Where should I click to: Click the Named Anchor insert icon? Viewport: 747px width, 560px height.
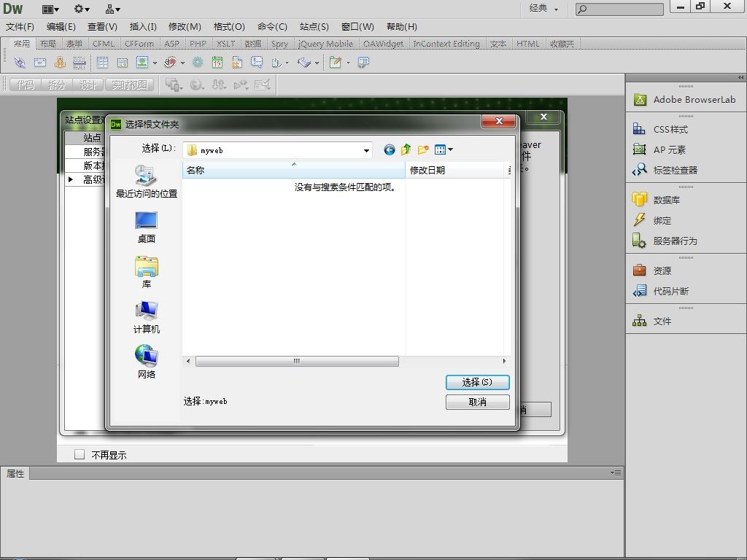pyautogui.click(x=60, y=62)
